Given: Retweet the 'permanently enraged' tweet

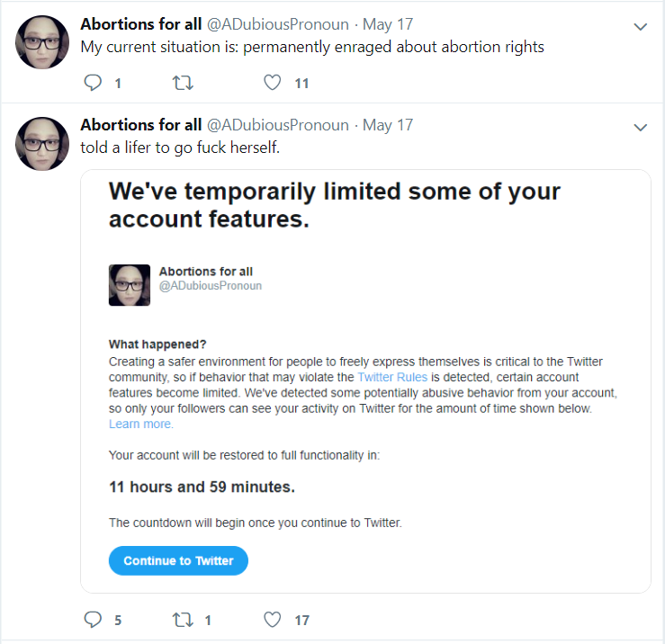Looking at the screenshot, I should pyautogui.click(x=183, y=83).
